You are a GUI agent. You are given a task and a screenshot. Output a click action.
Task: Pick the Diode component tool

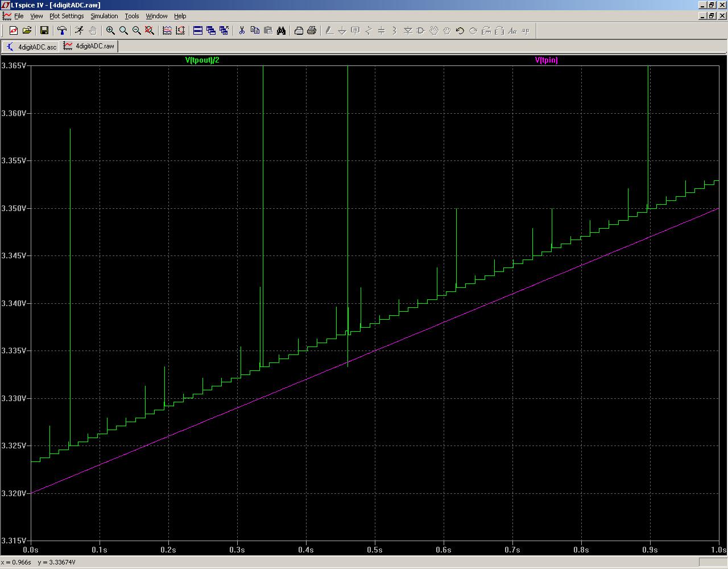[x=408, y=31]
